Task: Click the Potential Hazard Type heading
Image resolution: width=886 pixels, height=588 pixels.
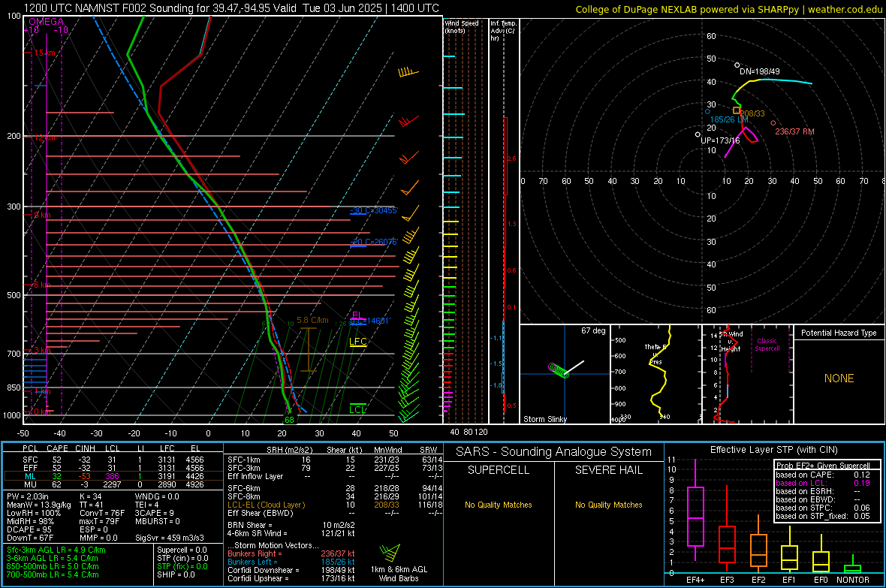Action: pyautogui.click(x=839, y=333)
